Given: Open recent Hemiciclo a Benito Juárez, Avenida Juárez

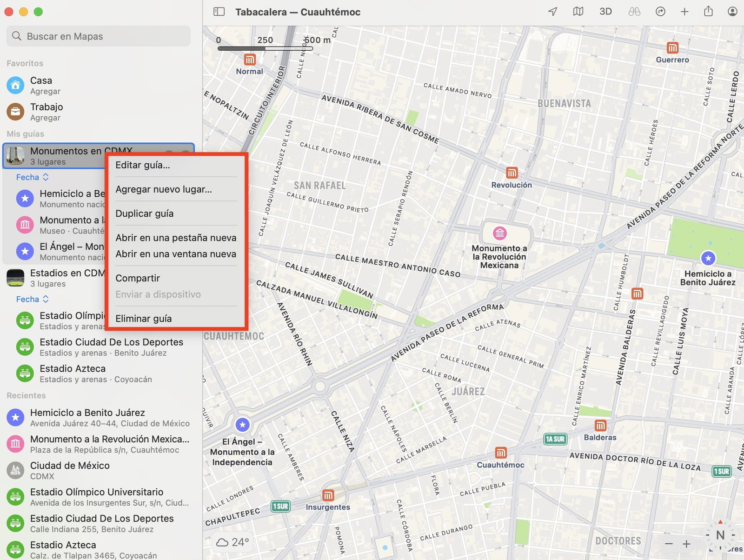Looking at the screenshot, I should [99, 418].
